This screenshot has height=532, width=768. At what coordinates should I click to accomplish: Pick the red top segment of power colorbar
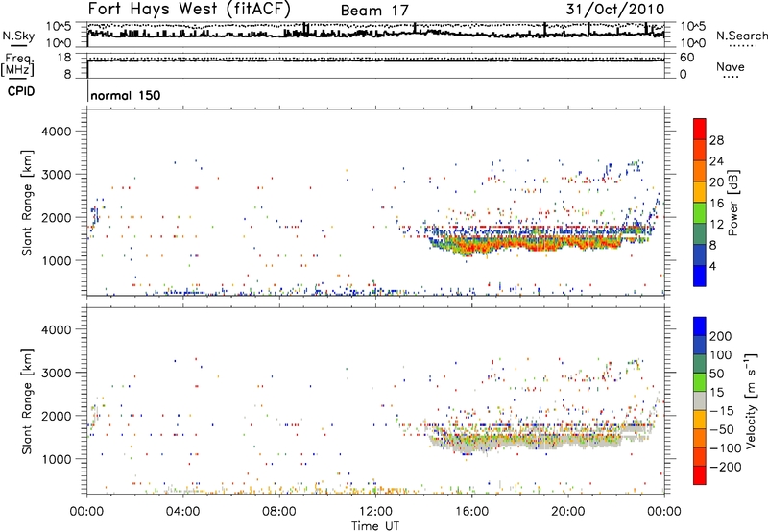click(700, 129)
